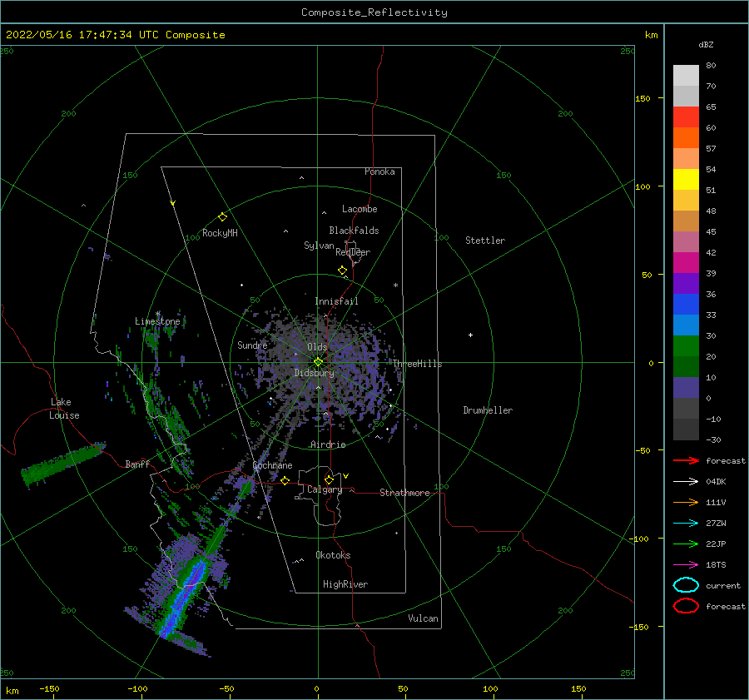Click the Lacombe city label
Screen dimensions: 749x700
360,209
